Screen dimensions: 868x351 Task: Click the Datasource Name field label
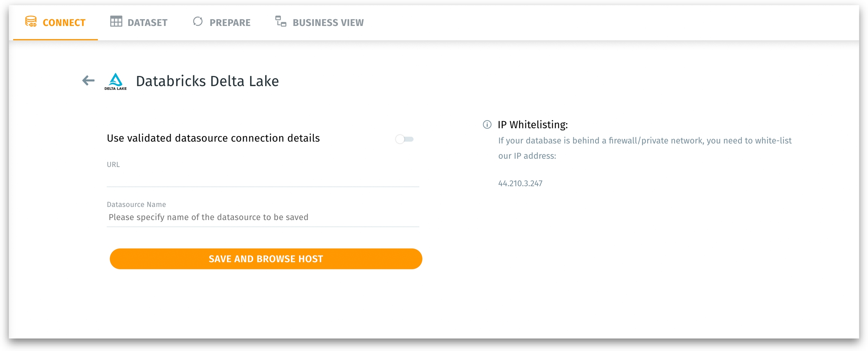[x=136, y=204]
